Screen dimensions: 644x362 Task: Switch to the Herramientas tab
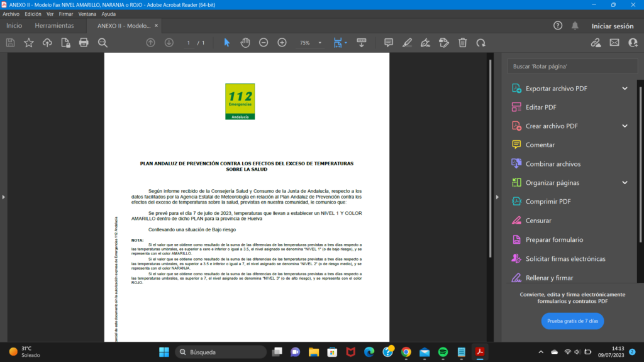tap(53, 26)
